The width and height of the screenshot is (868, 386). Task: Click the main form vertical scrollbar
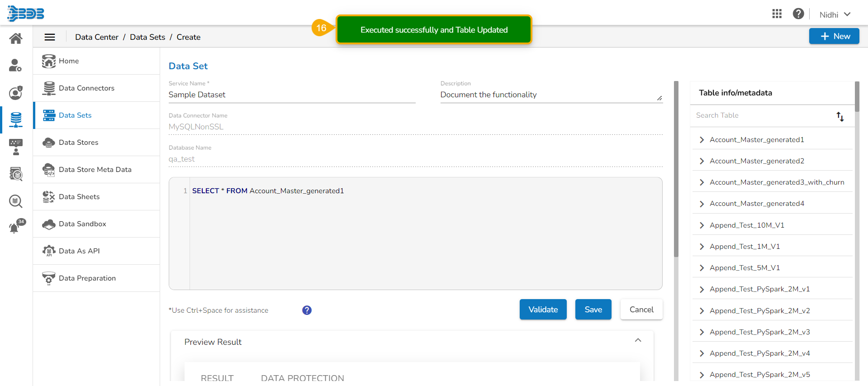676,169
